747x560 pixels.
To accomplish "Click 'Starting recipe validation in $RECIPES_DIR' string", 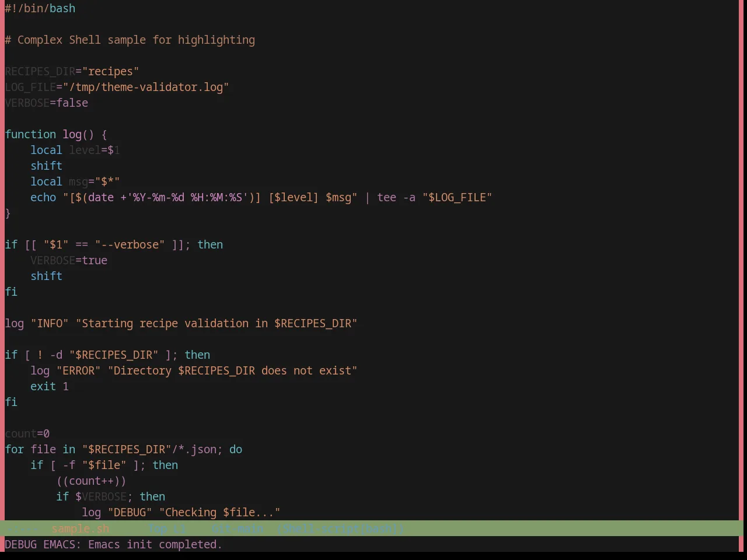I will point(217,323).
